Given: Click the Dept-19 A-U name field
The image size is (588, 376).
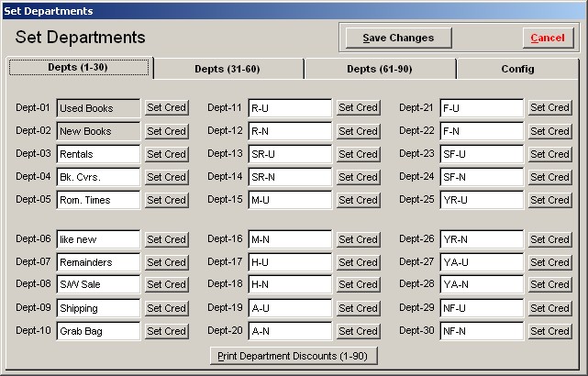Looking at the screenshot, I should click(290, 308).
